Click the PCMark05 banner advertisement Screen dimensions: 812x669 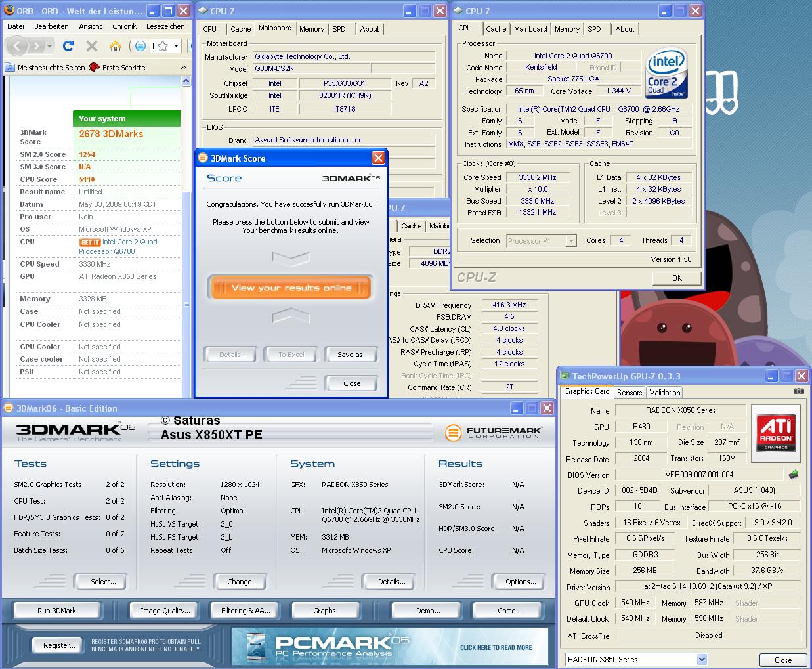pos(390,646)
